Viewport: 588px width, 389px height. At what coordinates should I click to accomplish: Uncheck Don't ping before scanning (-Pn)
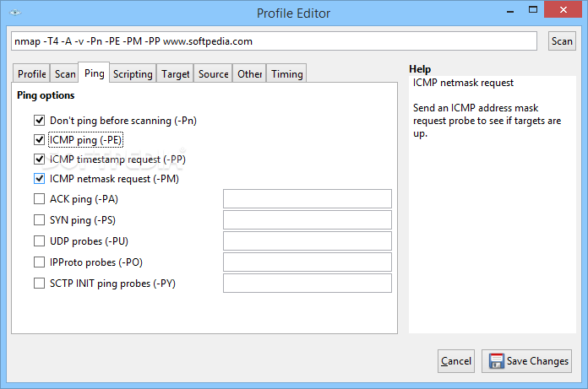click(x=40, y=120)
